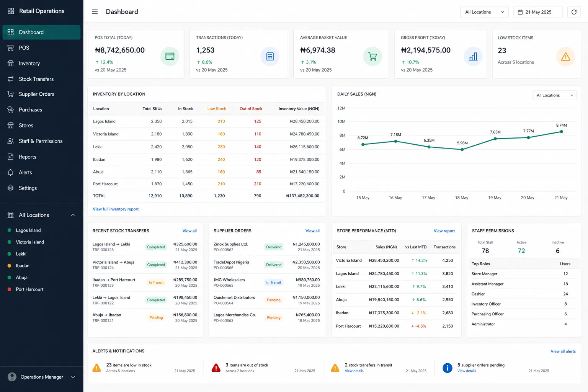
Task: Click the Stores shop icon in sidebar
Action: [11, 126]
